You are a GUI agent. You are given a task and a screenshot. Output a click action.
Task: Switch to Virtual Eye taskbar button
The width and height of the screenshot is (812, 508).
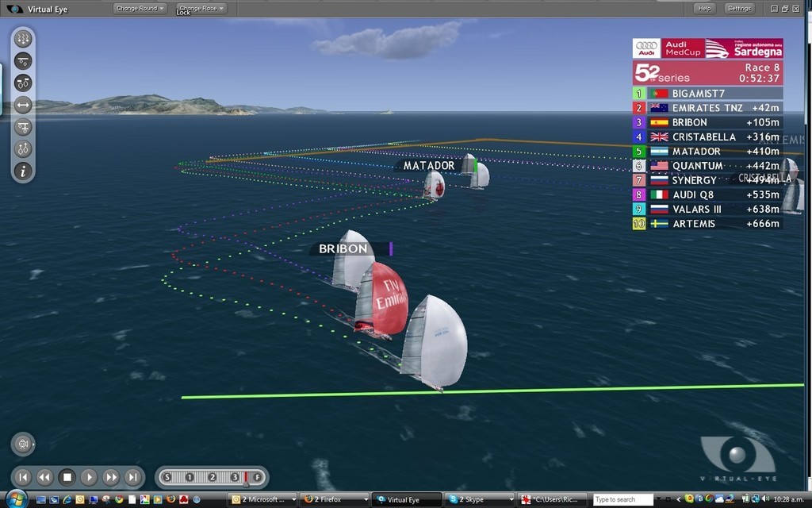tap(407, 500)
